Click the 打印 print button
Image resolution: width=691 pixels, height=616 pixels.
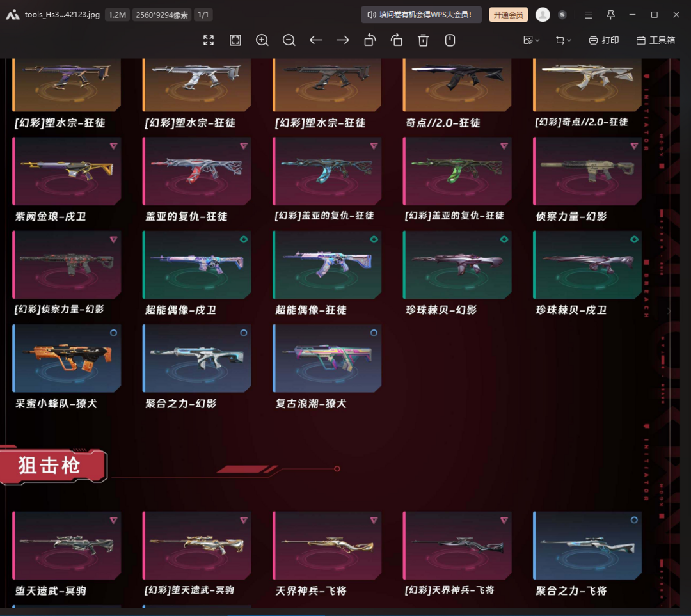click(604, 40)
